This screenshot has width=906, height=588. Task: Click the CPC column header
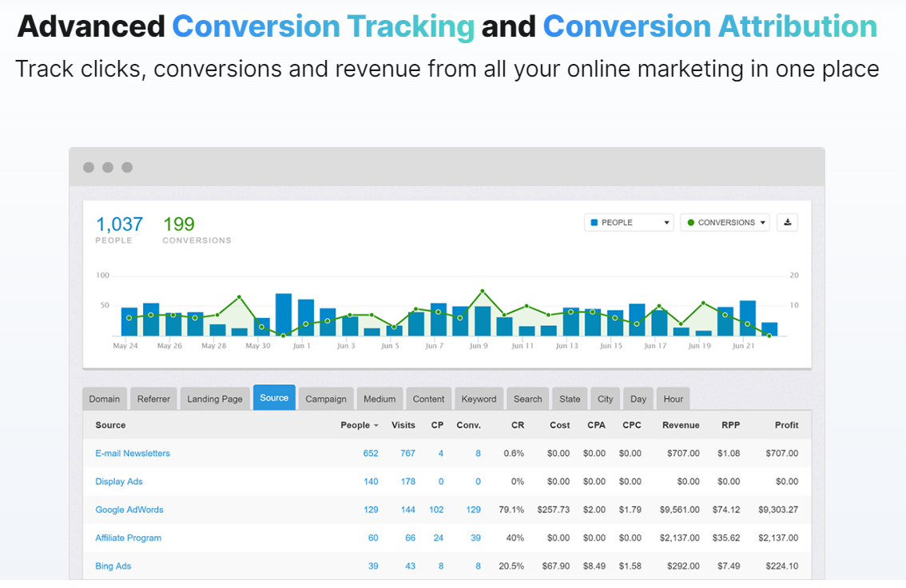(632, 425)
